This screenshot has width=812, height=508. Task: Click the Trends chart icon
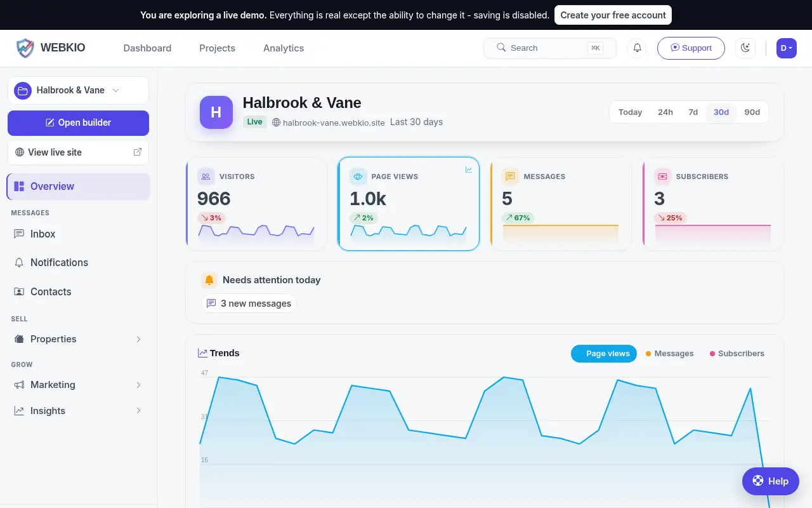[202, 353]
